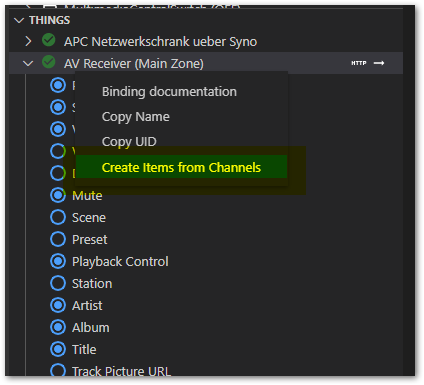Click green status checkmark of APC Netzwerkschrank

(49, 40)
